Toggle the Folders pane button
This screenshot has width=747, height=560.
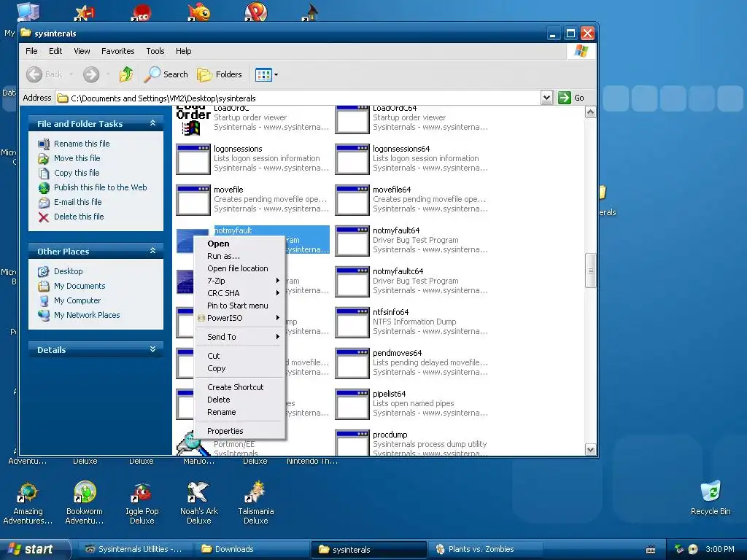pos(220,74)
